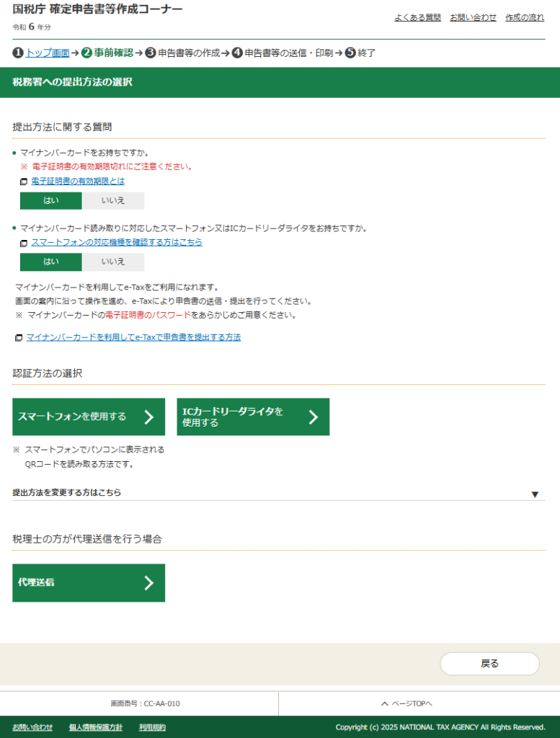Choose はい for smartphone or IC reader question

[51, 262]
